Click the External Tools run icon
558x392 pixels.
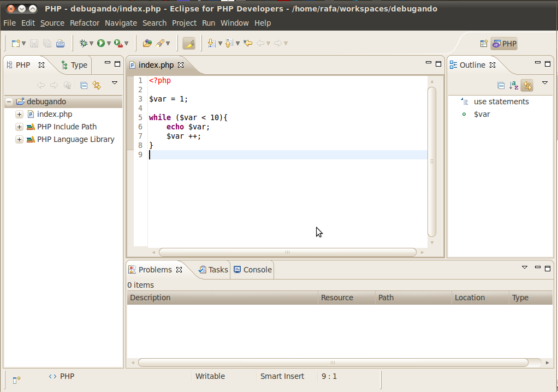click(118, 43)
